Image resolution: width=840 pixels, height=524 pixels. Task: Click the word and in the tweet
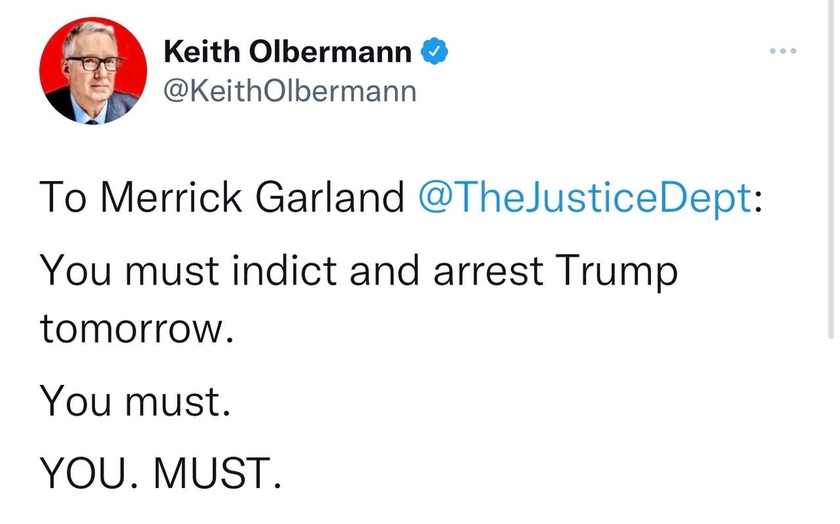click(x=385, y=270)
